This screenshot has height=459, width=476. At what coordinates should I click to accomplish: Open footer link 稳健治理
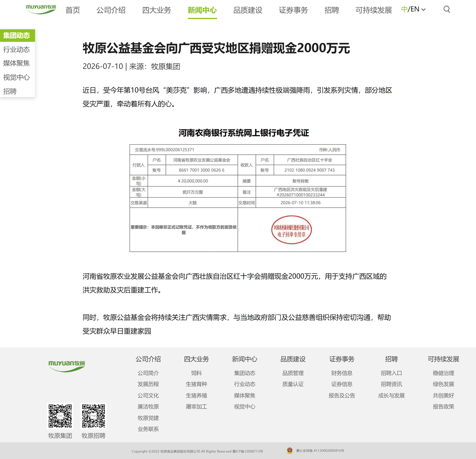443,373
